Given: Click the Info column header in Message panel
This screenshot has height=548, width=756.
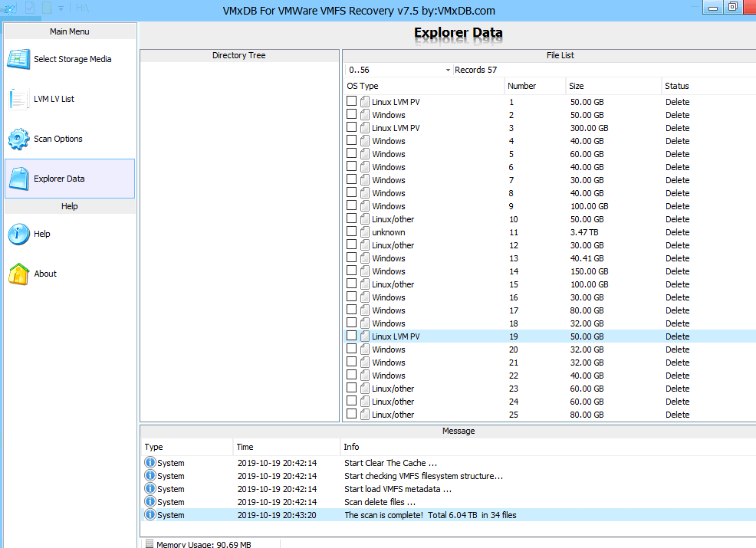Looking at the screenshot, I should pos(548,447).
